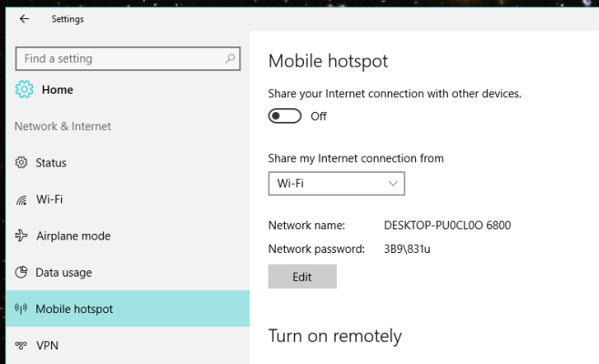Click the Edit button
The width and height of the screenshot is (599, 364).
click(302, 276)
